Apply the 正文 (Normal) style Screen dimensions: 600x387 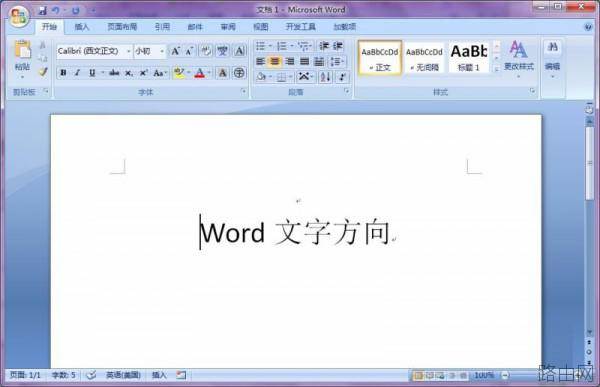click(x=380, y=58)
